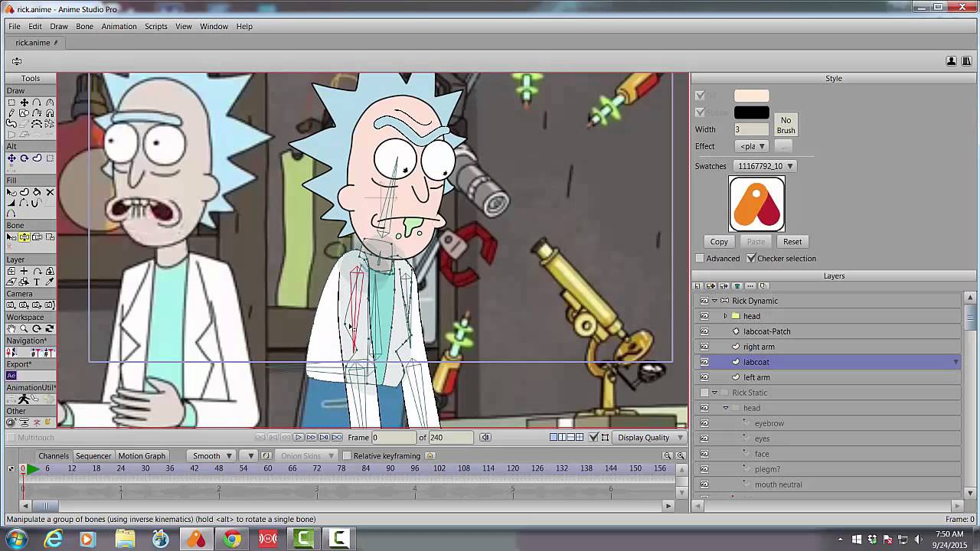Open Anime Studio icon in Windows taskbar
980x551 pixels.
[x=197, y=540]
